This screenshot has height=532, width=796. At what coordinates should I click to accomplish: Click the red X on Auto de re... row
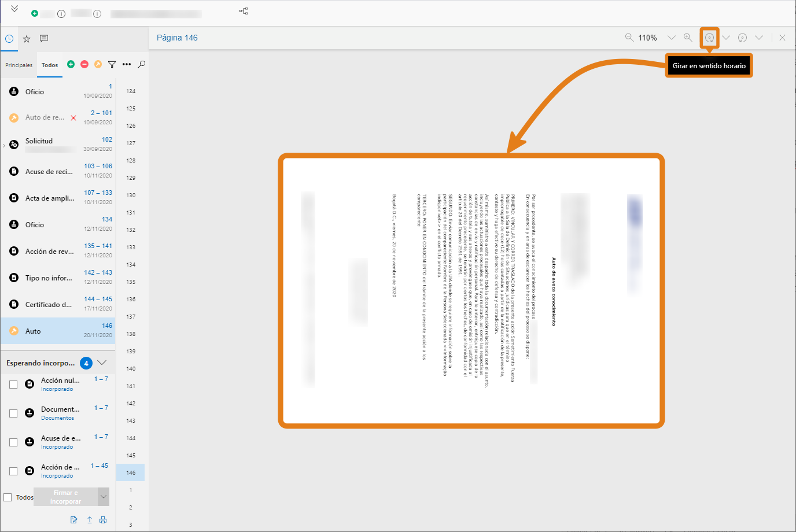click(73, 118)
